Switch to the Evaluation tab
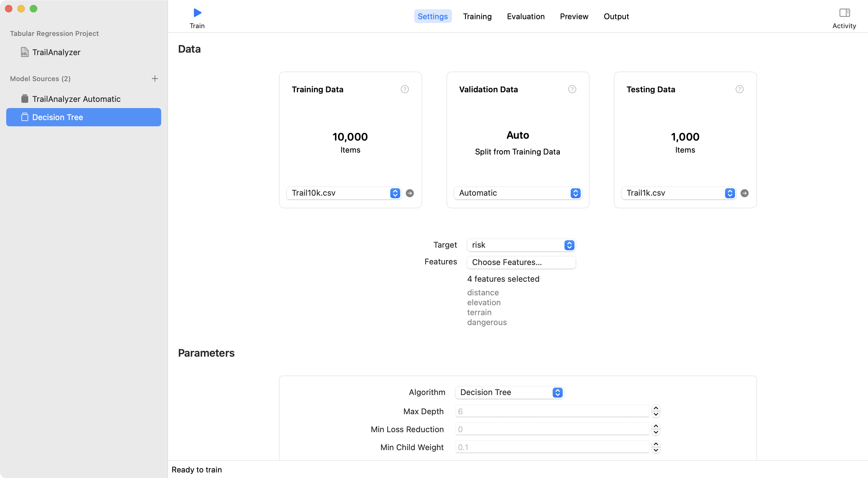Image resolution: width=868 pixels, height=478 pixels. click(526, 16)
